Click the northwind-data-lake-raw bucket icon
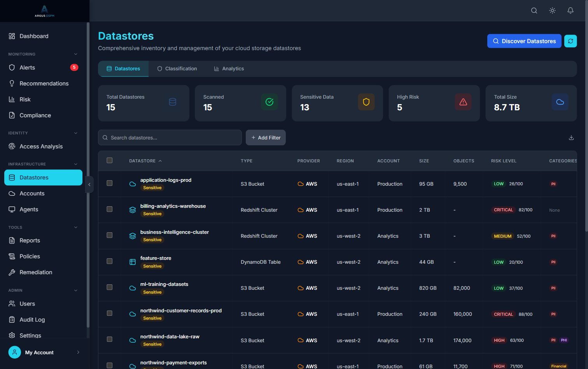 point(133,340)
